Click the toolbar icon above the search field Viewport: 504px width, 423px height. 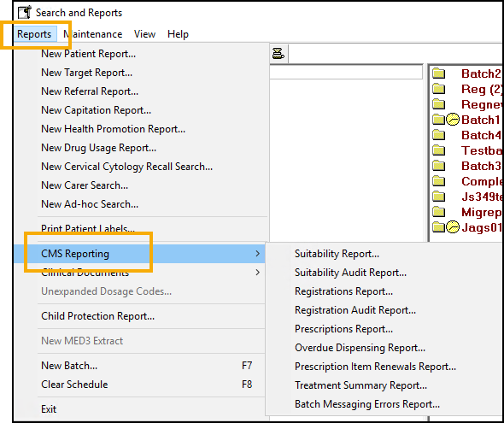coord(278,53)
